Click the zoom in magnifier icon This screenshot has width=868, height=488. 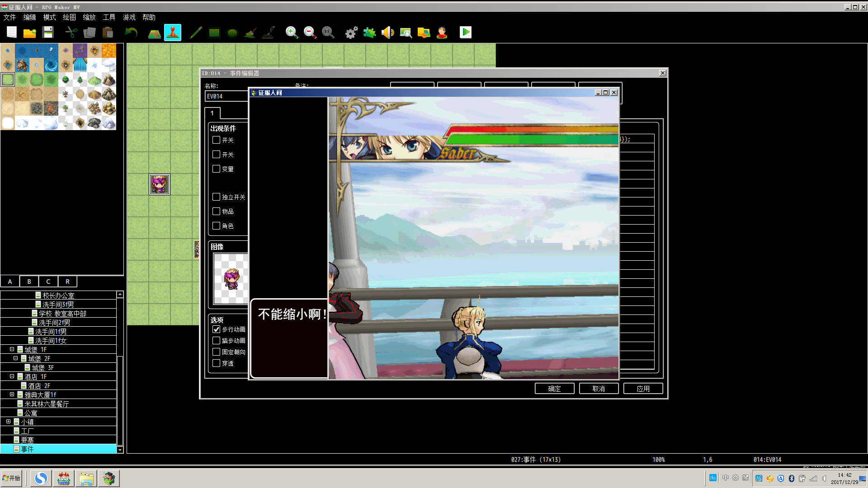pos(292,32)
